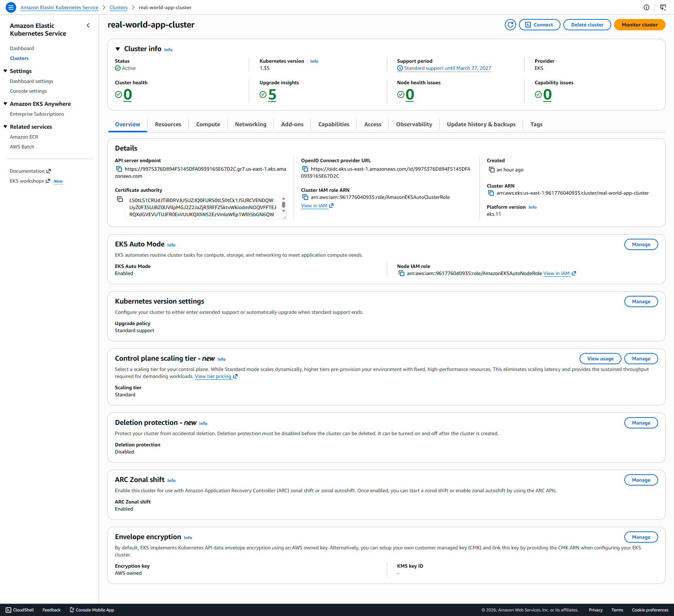Open View in IAM for cluster role

tap(317, 206)
